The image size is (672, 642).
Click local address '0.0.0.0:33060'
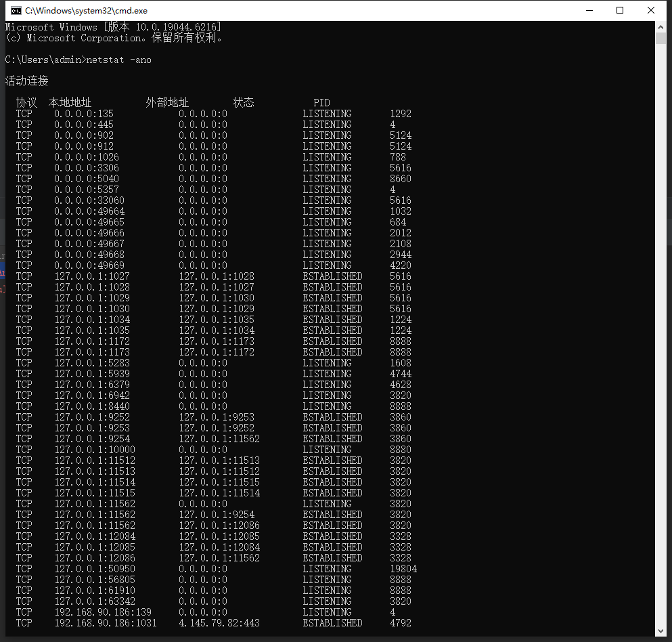coord(89,200)
